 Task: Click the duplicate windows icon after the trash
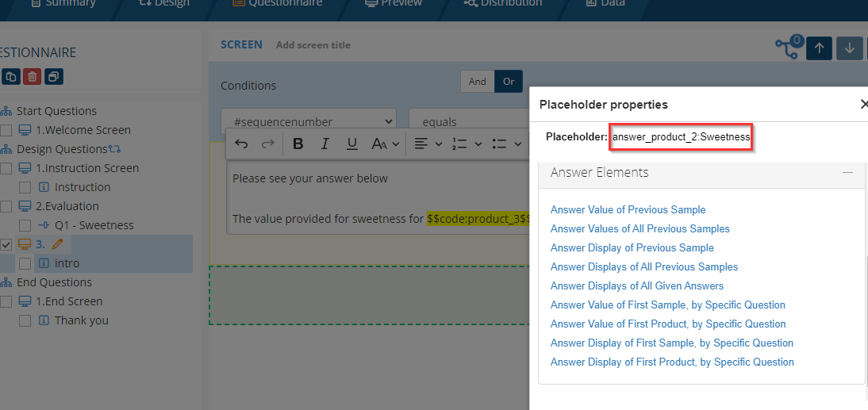pos(53,77)
